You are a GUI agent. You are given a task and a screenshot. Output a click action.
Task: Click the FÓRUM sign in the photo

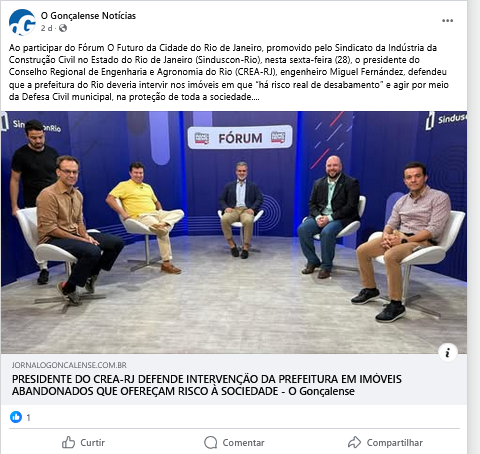click(240, 138)
